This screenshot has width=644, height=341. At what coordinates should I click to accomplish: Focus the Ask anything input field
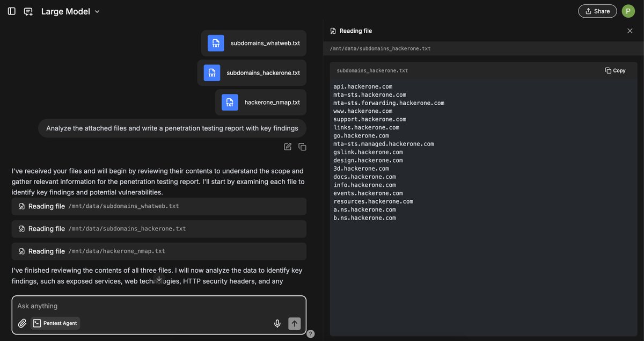(x=159, y=306)
